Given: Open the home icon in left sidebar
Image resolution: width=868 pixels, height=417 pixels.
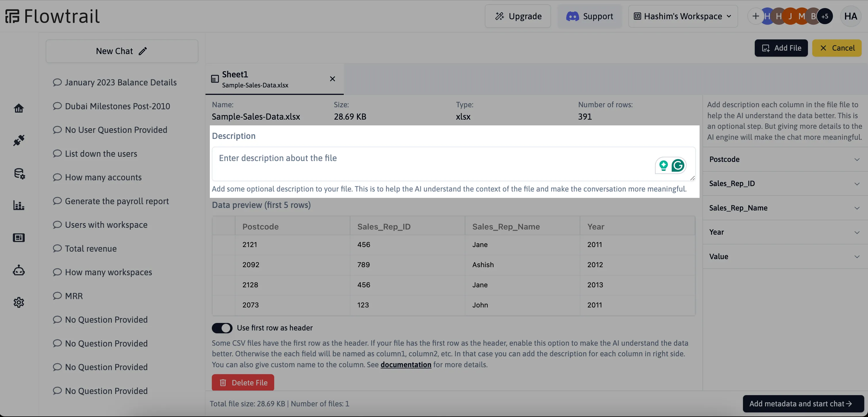Looking at the screenshot, I should [19, 108].
